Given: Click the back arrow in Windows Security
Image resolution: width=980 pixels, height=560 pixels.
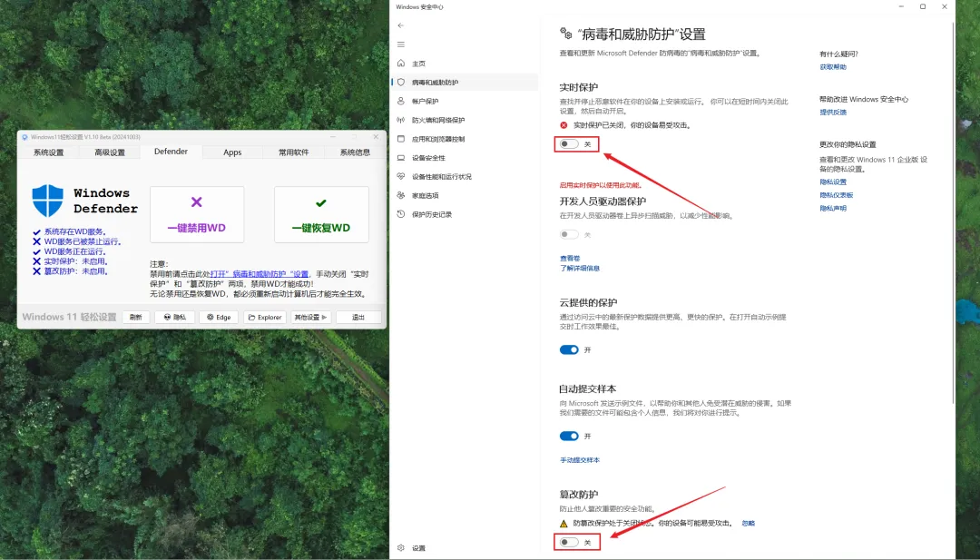Looking at the screenshot, I should click(x=400, y=25).
